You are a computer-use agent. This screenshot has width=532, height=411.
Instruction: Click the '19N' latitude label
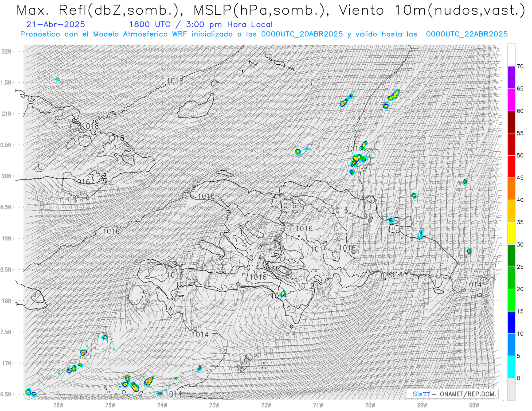pyautogui.click(x=6, y=239)
